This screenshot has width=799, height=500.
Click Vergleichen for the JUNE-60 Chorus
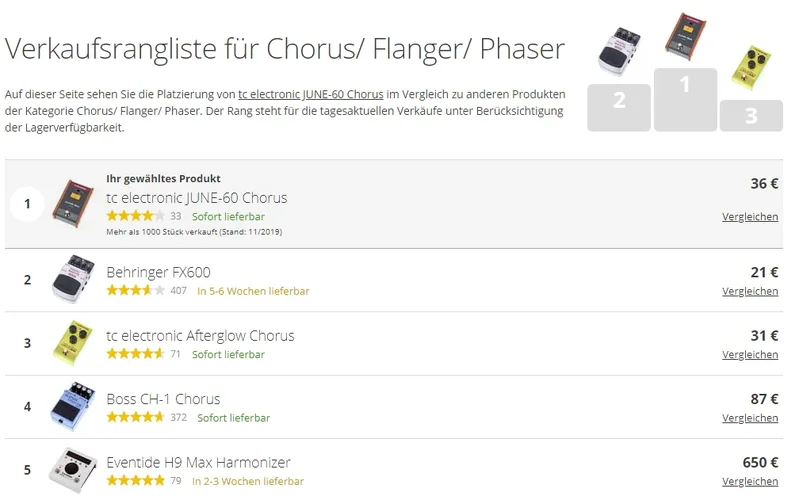point(750,216)
